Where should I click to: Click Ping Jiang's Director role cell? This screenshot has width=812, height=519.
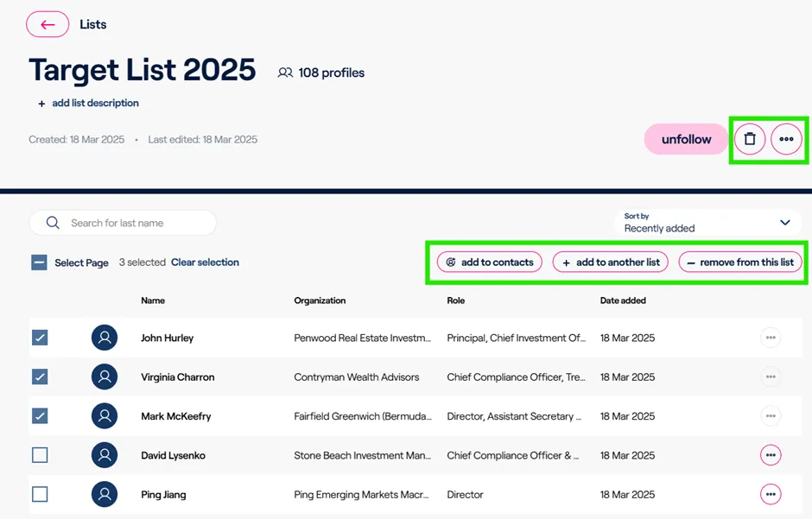(x=465, y=495)
